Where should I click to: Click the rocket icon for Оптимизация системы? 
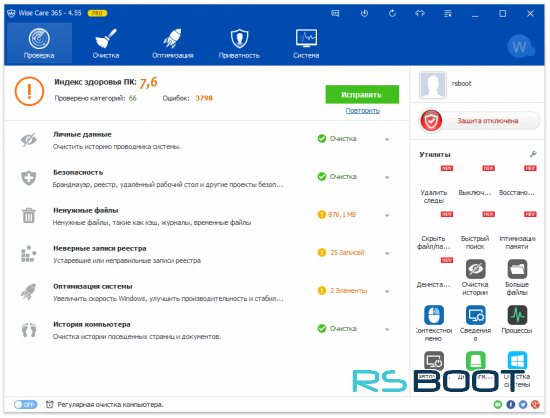pos(29,292)
